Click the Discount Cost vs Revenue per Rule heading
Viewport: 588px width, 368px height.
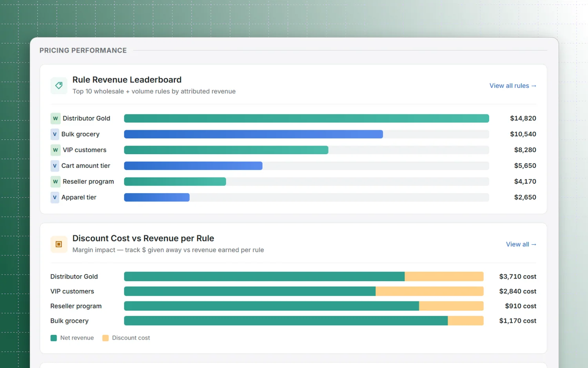(143, 238)
